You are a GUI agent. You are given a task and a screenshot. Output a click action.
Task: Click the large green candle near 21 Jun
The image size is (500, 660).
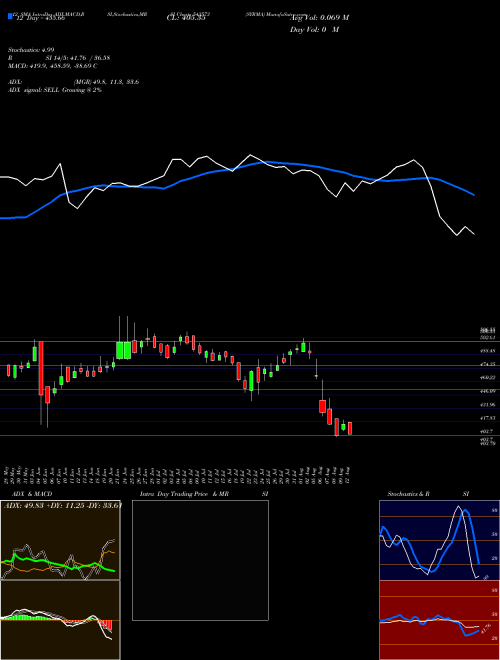click(120, 350)
